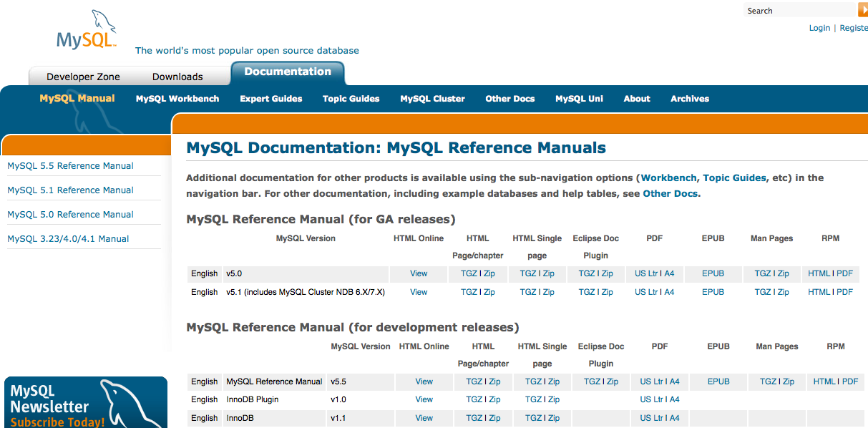
Task: Follow the Topic Guides link in description
Action: pyautogui.click(x=734, y=177)
